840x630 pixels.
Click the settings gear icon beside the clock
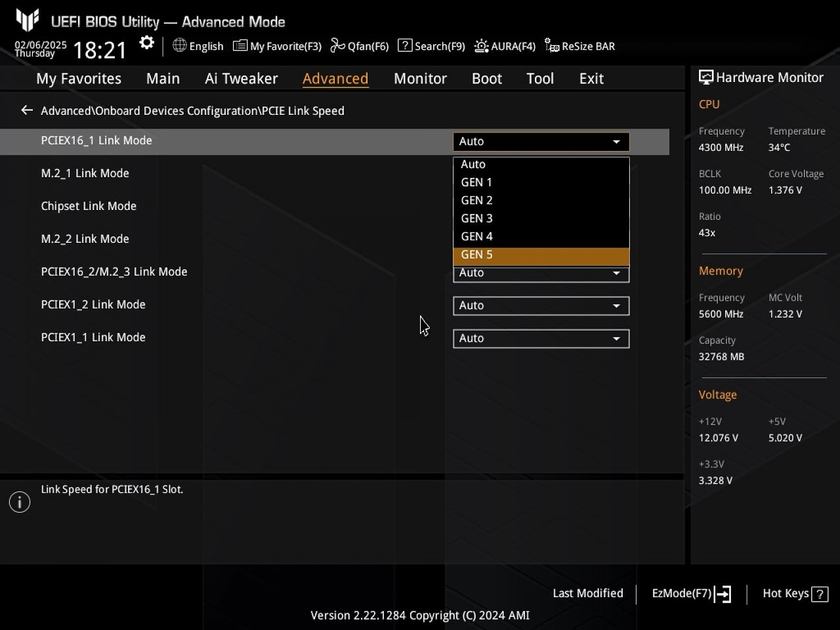(147, 43)
